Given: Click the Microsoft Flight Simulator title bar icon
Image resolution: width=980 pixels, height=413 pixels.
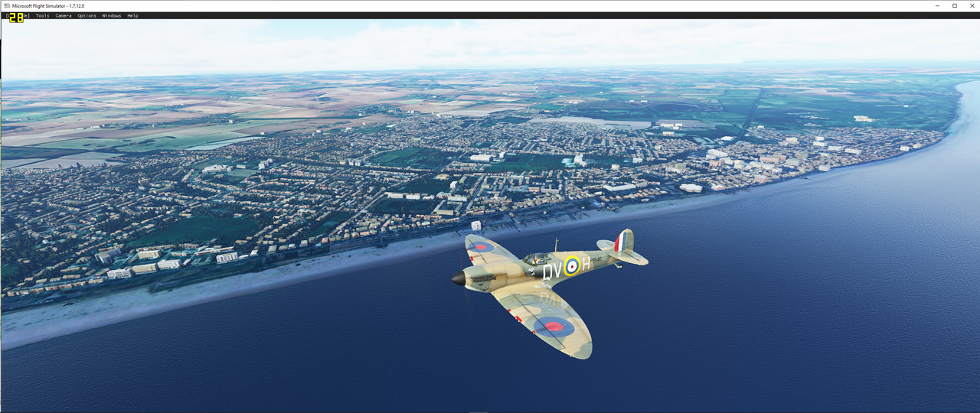Looking at the screenshot, I should click(x=6, y=5).
